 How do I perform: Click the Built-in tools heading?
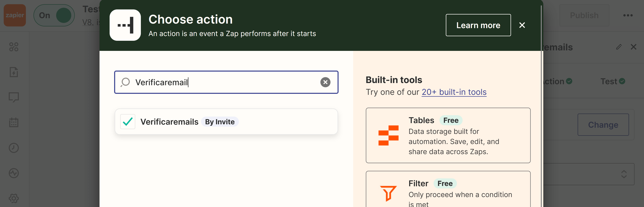(x=394, y=80)
